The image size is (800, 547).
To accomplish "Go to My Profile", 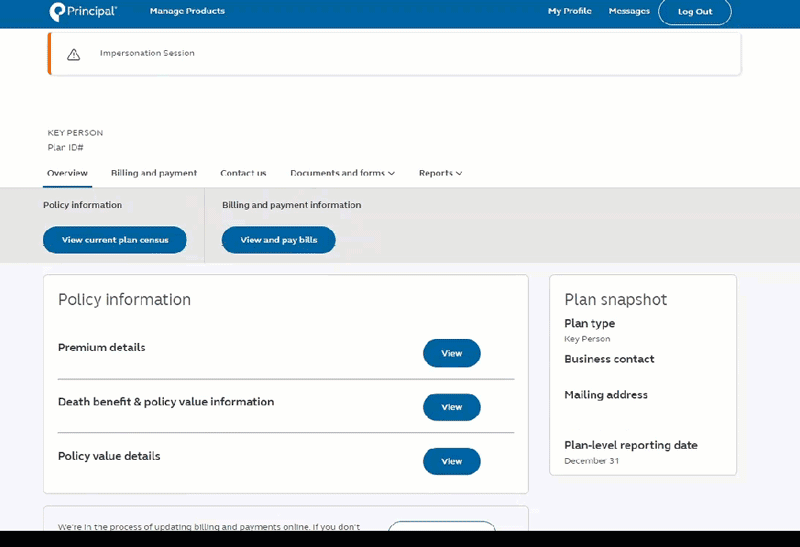I will tap(569, 11).
